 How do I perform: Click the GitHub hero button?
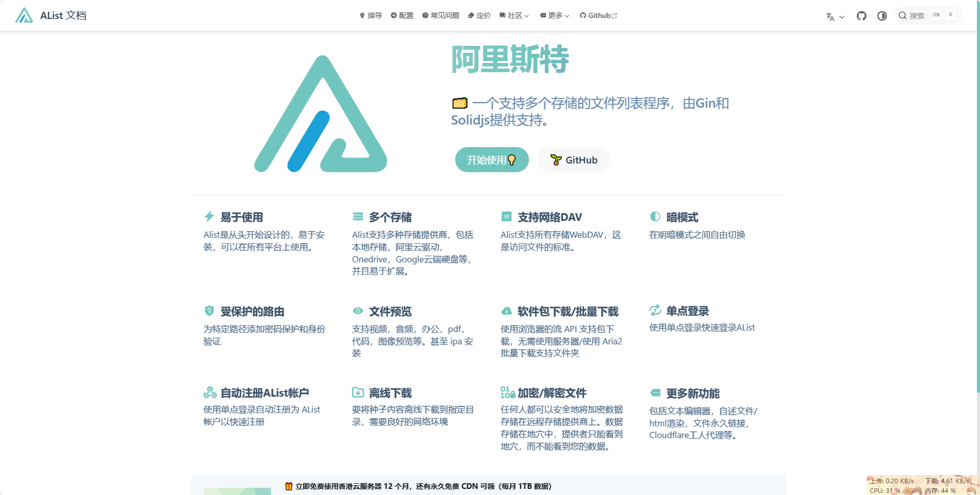click(x=574, y=160)
